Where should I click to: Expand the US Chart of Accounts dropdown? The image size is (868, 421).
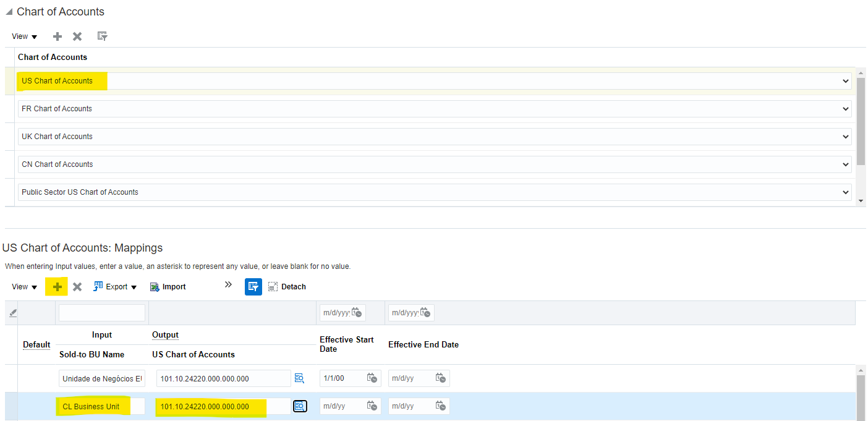coord(846,81)
